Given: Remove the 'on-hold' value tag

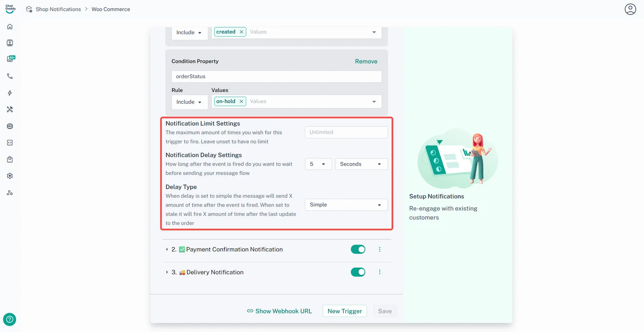Looking at the screenshot, I should coord(241,102).
